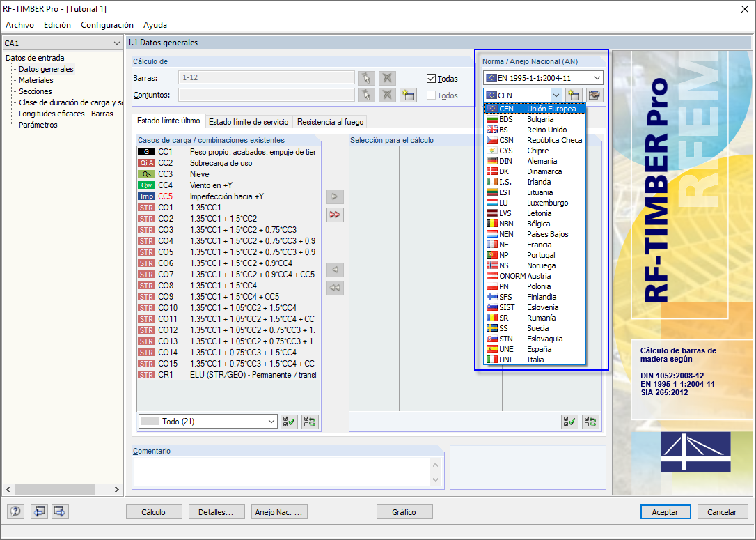Screen dimensions: 756x540
Task: Select BS Reino Unido flag entry
Action: pyautogui.click(x=535, y=130)
